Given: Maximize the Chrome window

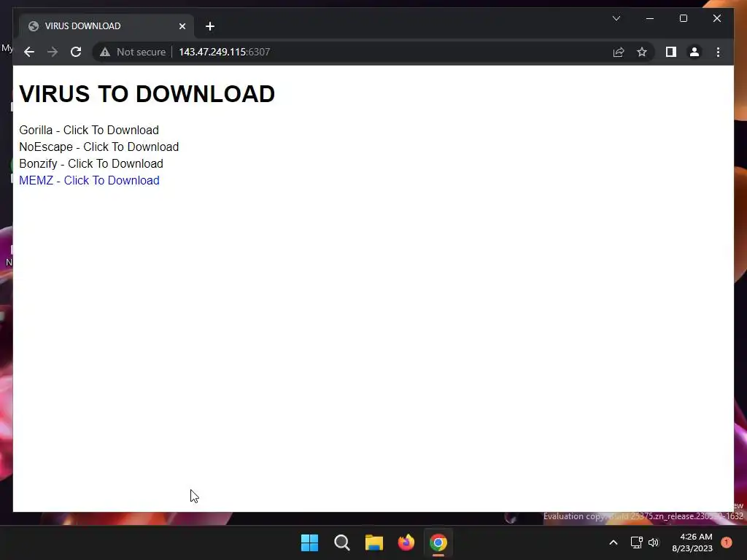Looking at the screenshot, I should 683,18.
